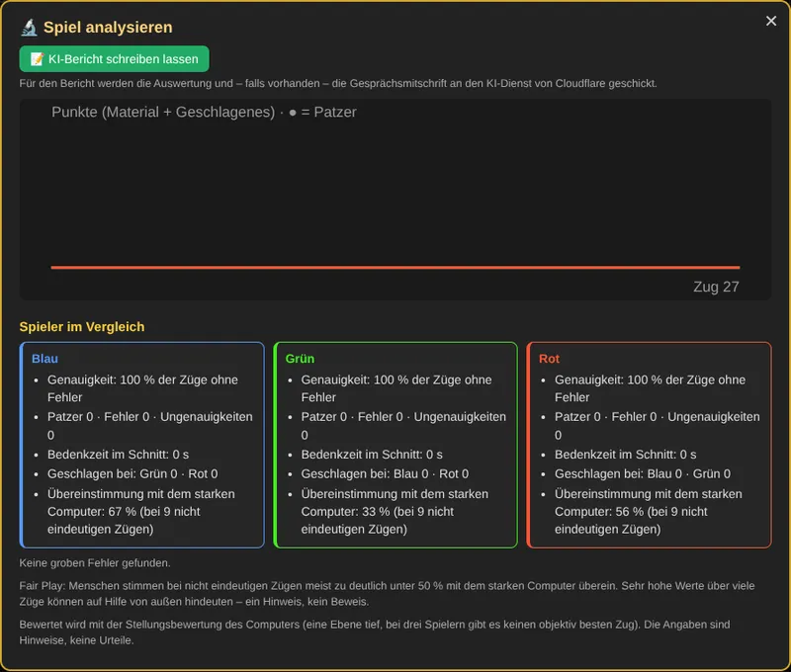
Task: Click the Fair Play notice paragraph
Action: pyautogui.click(x=387, y=593)
